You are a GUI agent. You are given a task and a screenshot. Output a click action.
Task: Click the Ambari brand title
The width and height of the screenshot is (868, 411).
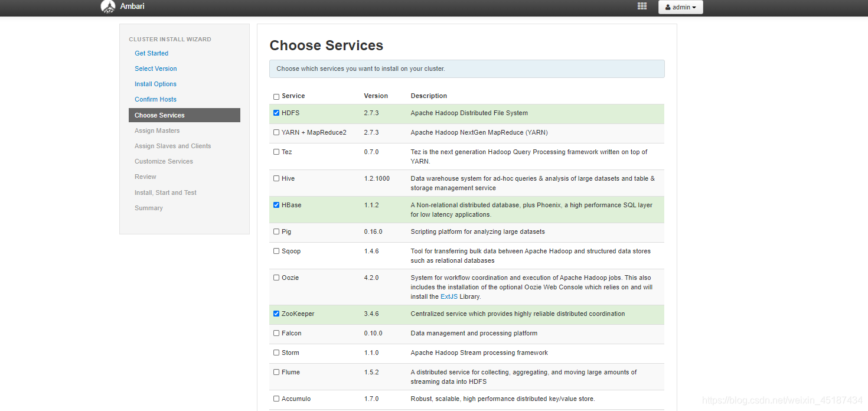coord(132,6)
